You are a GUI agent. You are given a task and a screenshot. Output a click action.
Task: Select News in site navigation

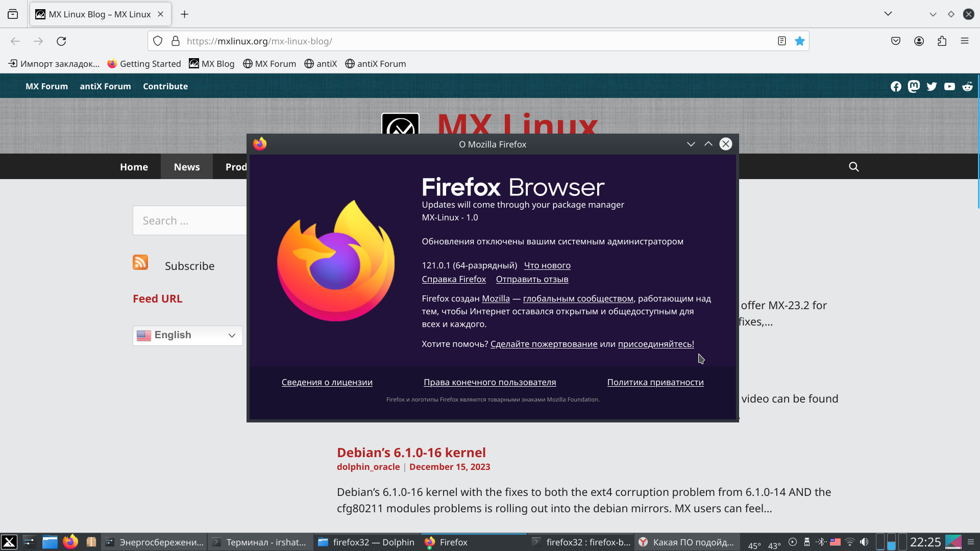point(187,167)
